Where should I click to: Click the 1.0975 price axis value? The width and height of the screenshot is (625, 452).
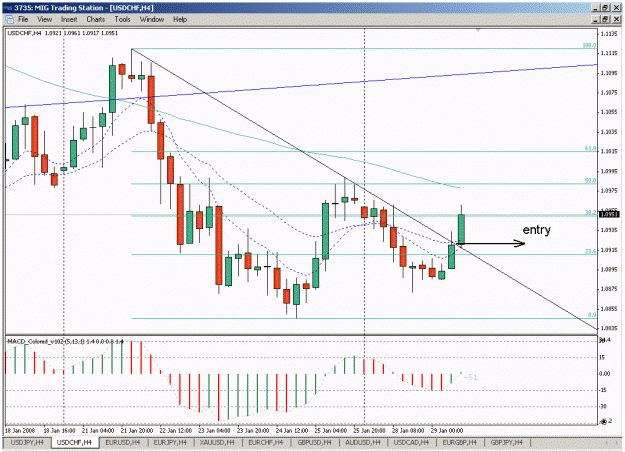click(609, 191)
